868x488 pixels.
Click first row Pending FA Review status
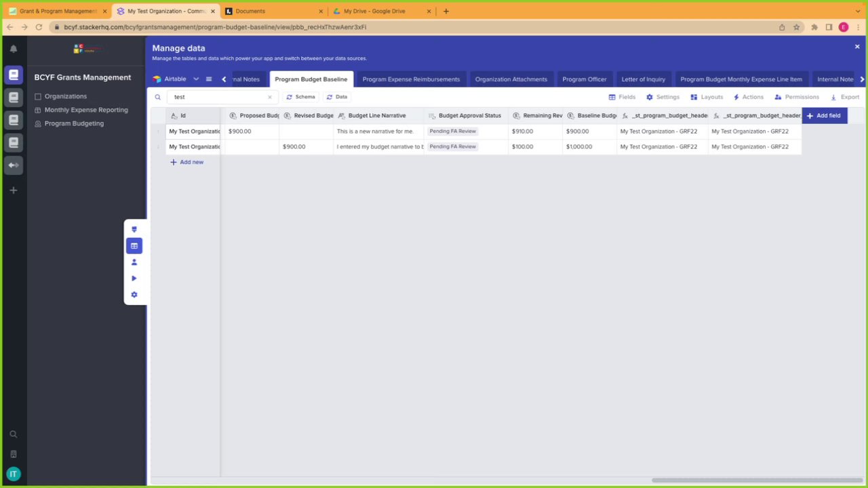452,131
